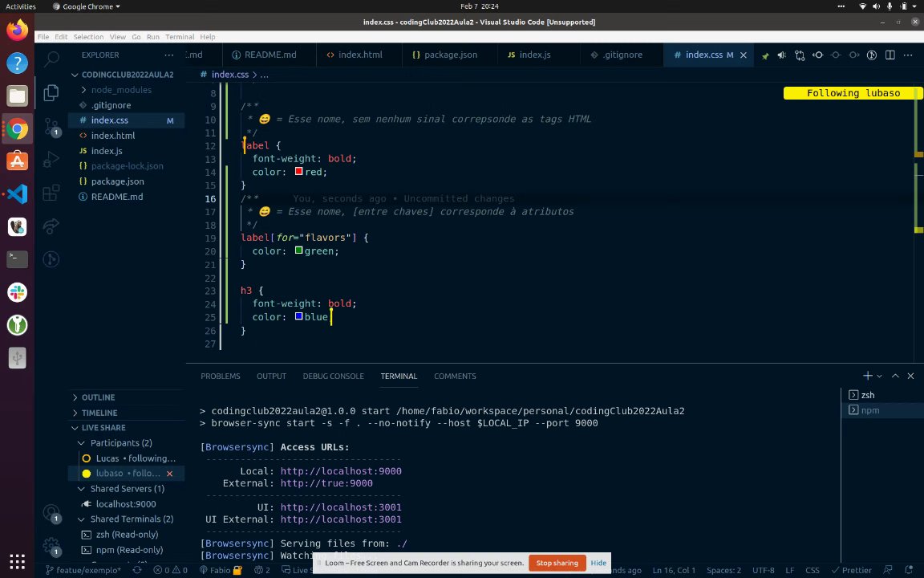Click the red color swatch on line 14
Viewport: 924px width, 578px height.
pyautogui.click(x=298, y=172)
